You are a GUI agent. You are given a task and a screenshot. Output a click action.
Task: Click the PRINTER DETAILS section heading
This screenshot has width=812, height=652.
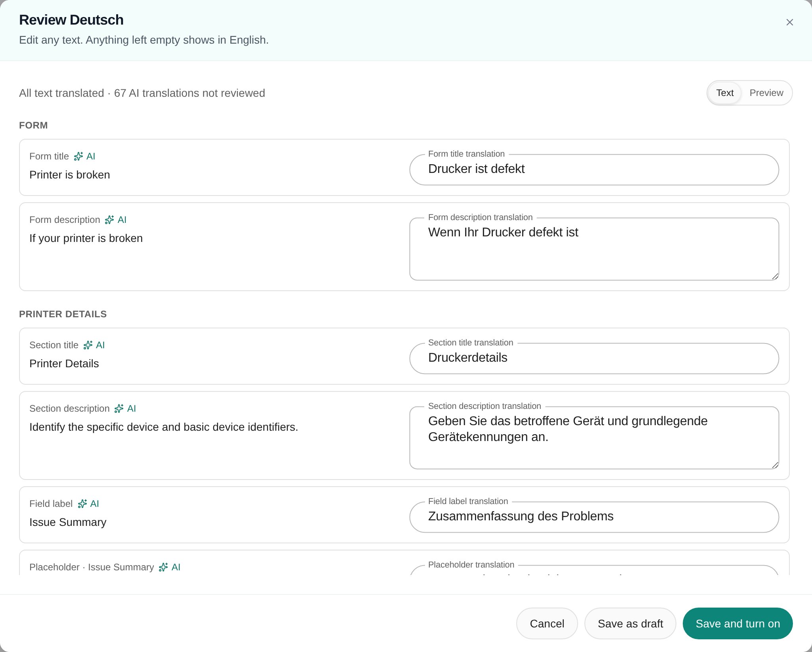[x=63, y=314]
